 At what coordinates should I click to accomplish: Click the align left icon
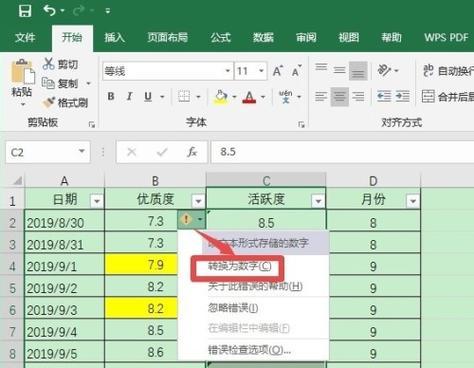(x=321, y=97)
